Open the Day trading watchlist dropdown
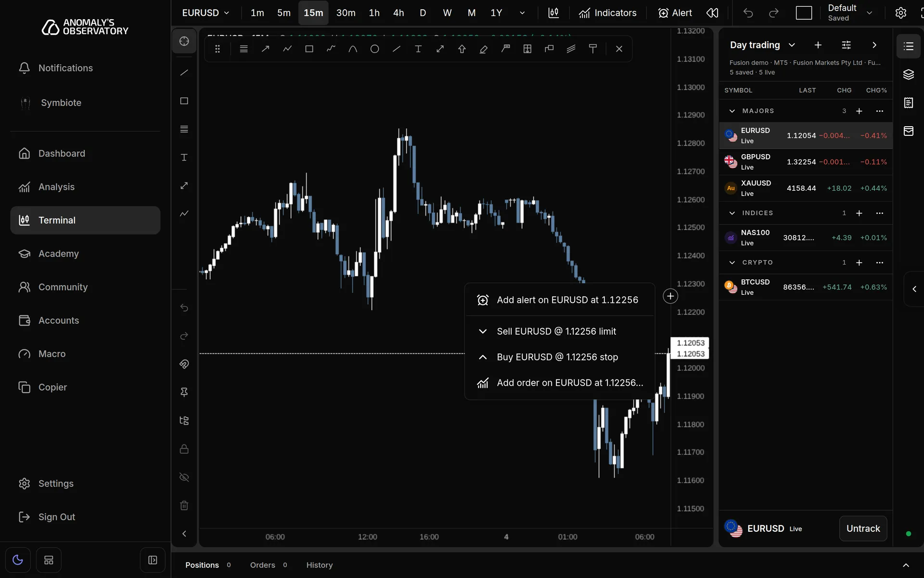The height and width of the screenshot is (578, 924). pyautogui.click(x=762, y=45)
